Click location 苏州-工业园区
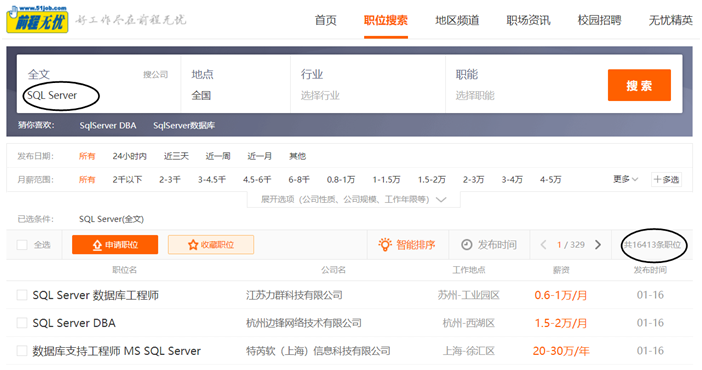This screenshot has width=702, height=370. coord(469,295)
